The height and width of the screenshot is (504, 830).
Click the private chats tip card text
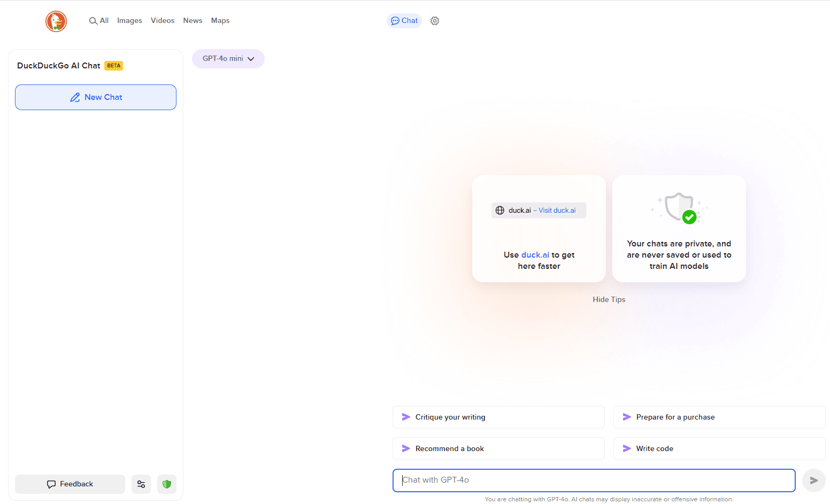[x=679, y=255]
